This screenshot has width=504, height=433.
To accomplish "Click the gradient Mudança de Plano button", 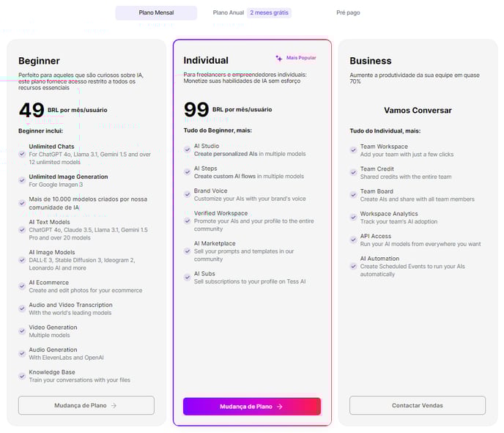I will click(x=252, y=407).
